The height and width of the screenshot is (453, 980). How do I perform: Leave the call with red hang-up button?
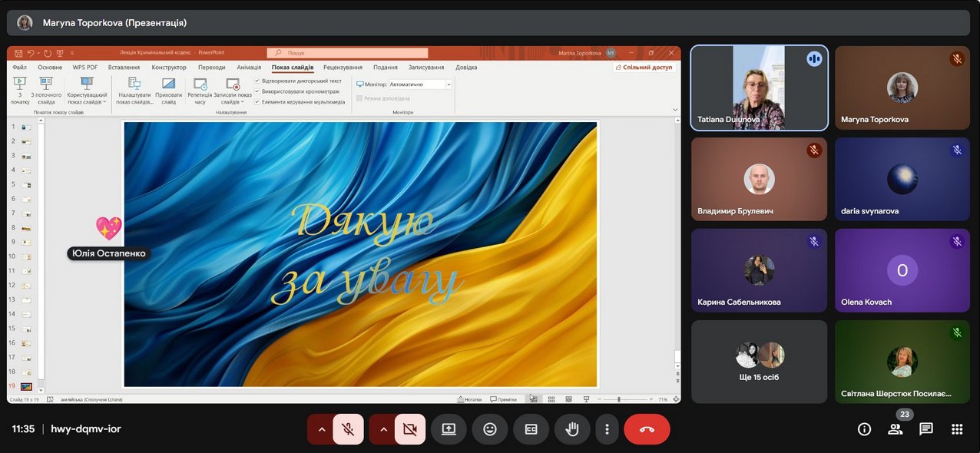pyautogui.click(x=647, y=429)
